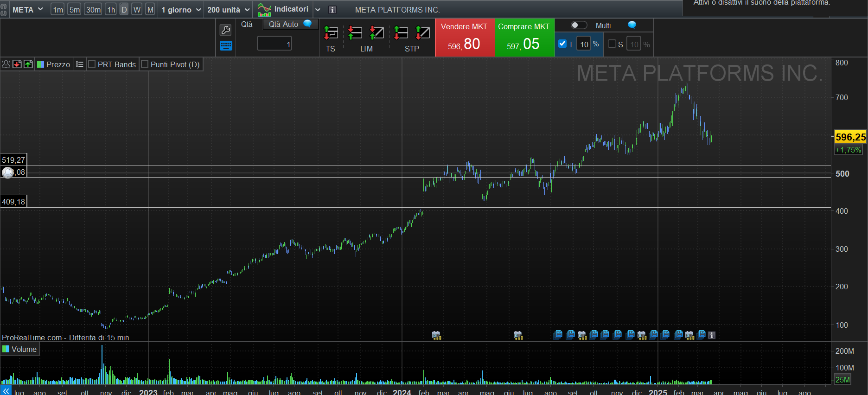Select the D daily timeframe
The width and height of the screenshot is (868, 395).
click(124, 10)
